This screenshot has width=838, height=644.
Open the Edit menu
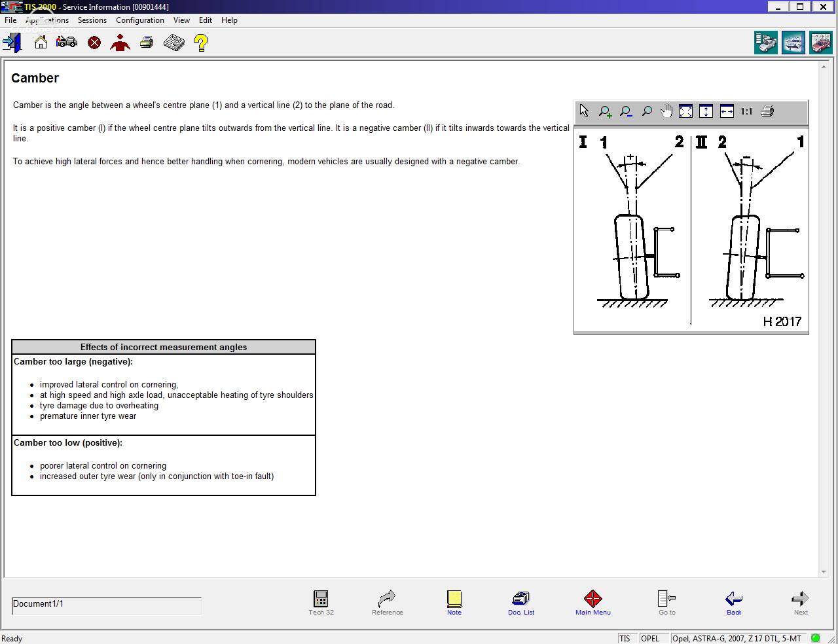206,20
